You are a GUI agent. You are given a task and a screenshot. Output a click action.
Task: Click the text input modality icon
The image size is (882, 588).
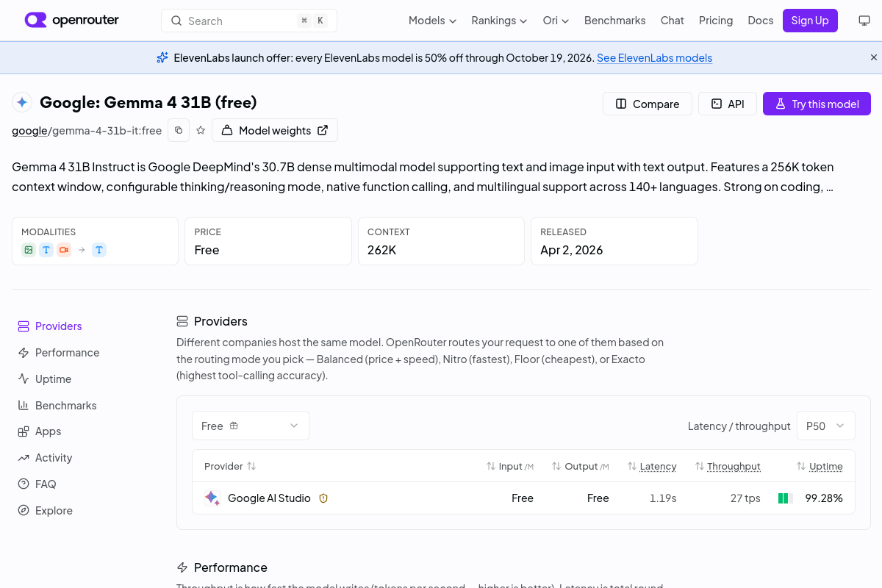click(46, 250)
